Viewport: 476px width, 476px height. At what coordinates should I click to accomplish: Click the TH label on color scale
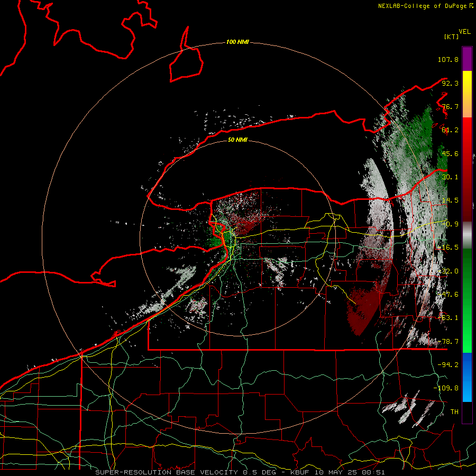click(x=454, y=411)
